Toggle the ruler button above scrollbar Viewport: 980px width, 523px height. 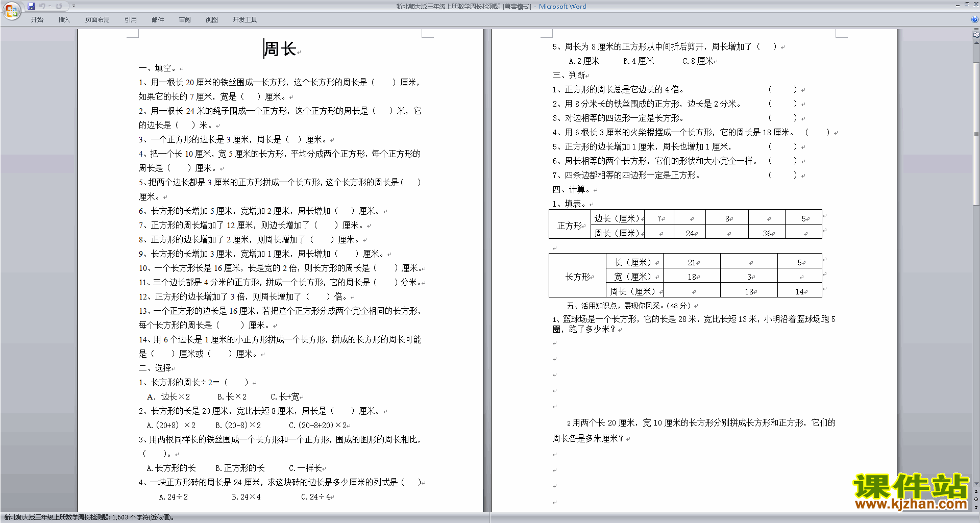click(976, 34)
